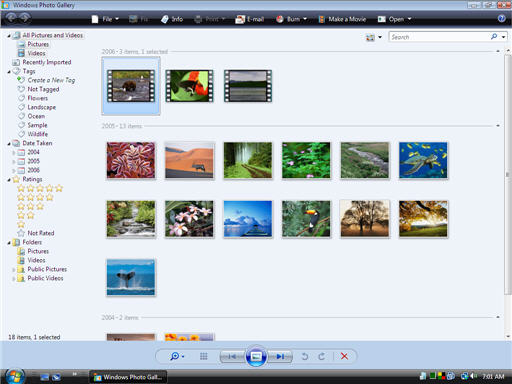Go to next item

(x=280, y=356)
